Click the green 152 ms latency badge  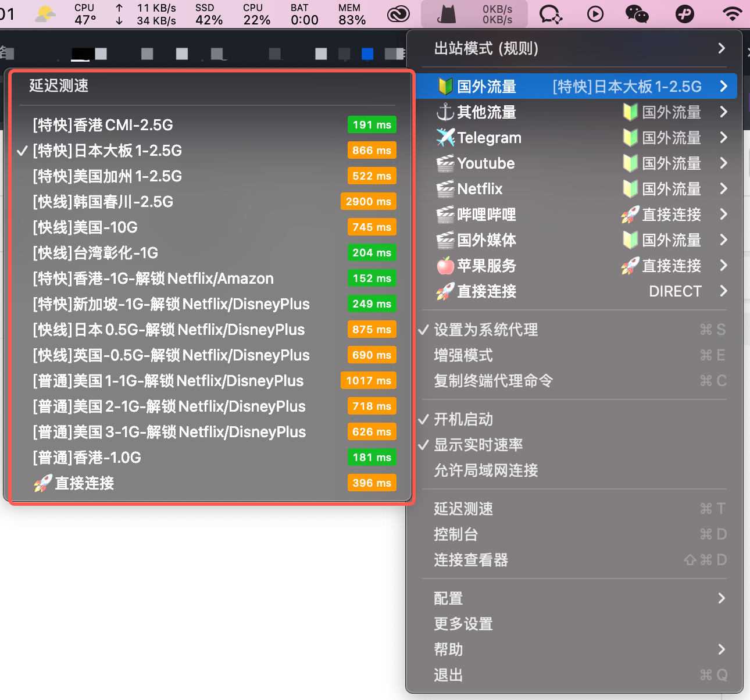(372, 278)
